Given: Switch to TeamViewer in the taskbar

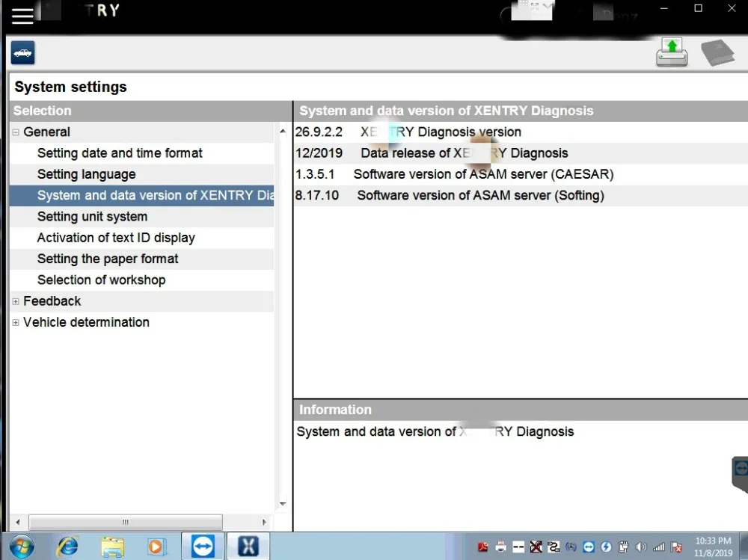Looking at the screenshot, I should click(203, 546).
